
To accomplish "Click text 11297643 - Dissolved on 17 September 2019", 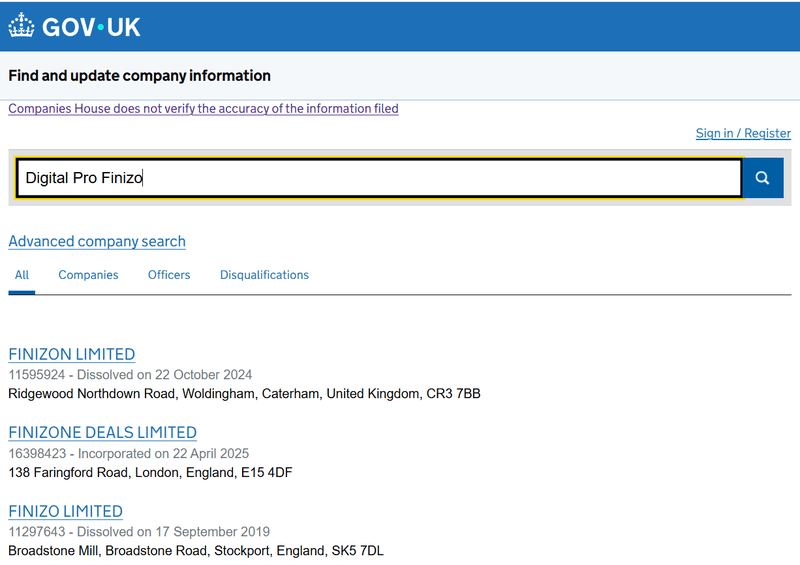I will (139, 532).
